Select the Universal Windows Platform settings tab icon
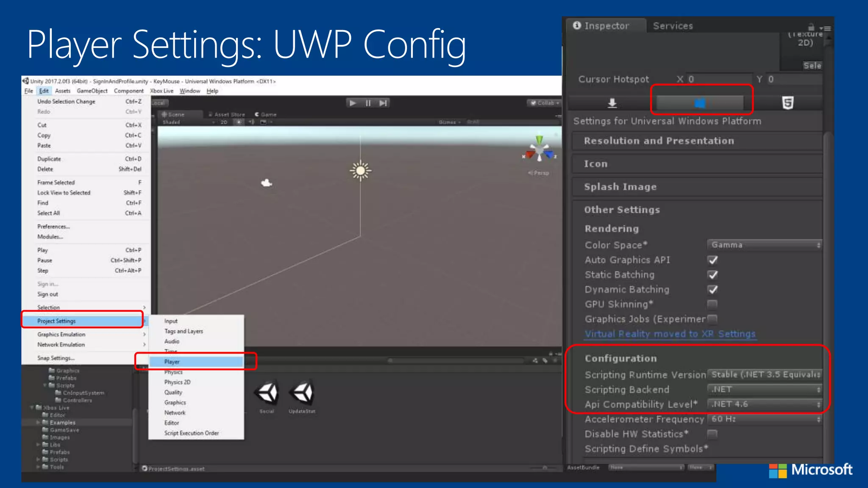Screen dimensions: 868x488 pyautogui.click(x=700, y=103)
